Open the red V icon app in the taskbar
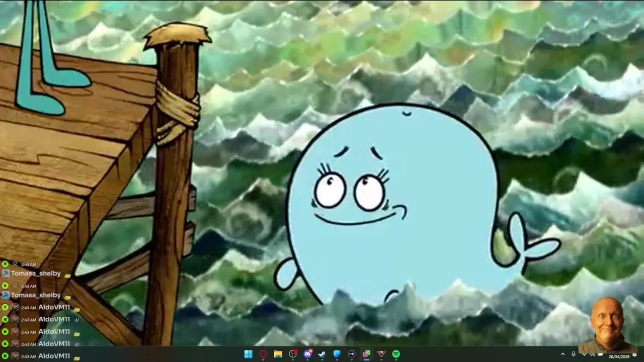Image resolution: width=644 pixels, height=362 pixels. pos(381,354)
